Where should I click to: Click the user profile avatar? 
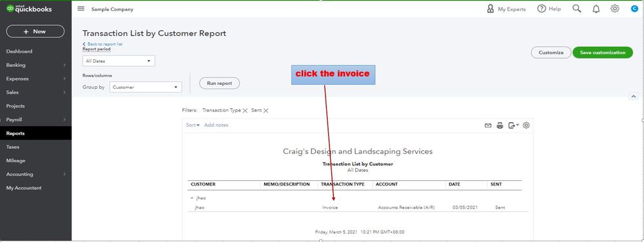coord(634,8)
